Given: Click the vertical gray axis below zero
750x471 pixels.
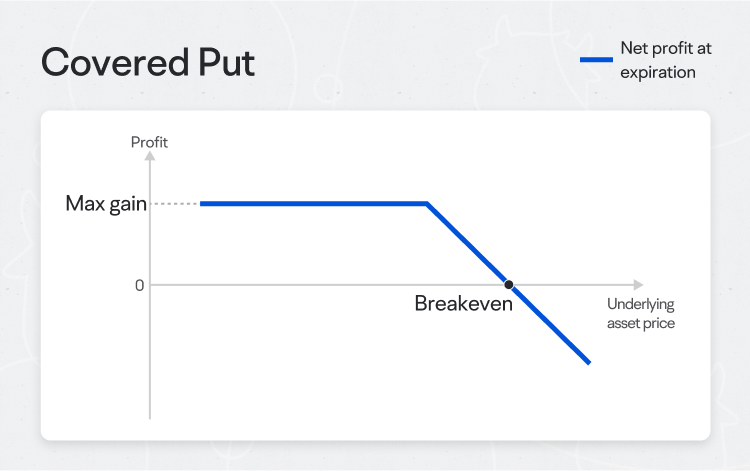Looking at the screenshot, I should coord(150,352).
